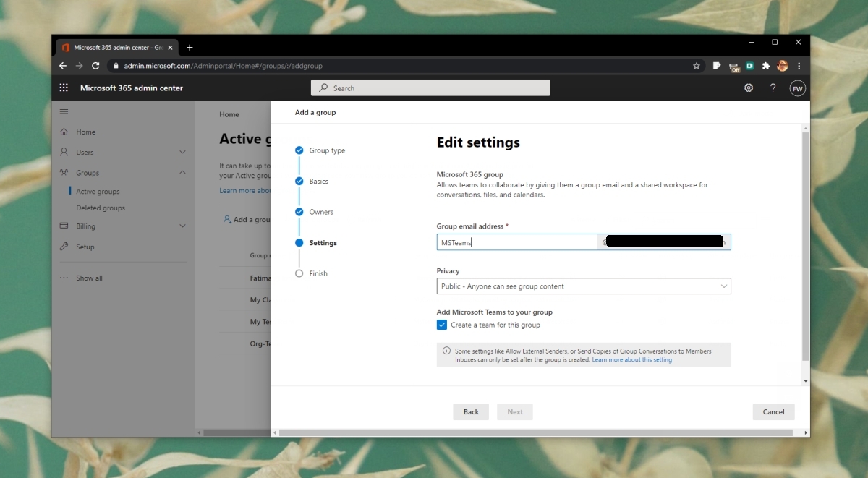Open the app launcher waffle icon

[x=64, y=88]
